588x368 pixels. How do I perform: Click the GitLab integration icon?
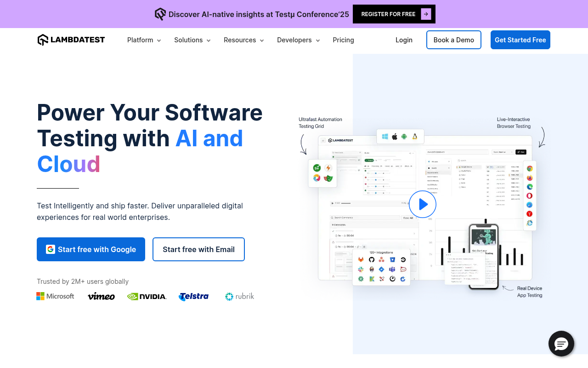click(361, 259)
